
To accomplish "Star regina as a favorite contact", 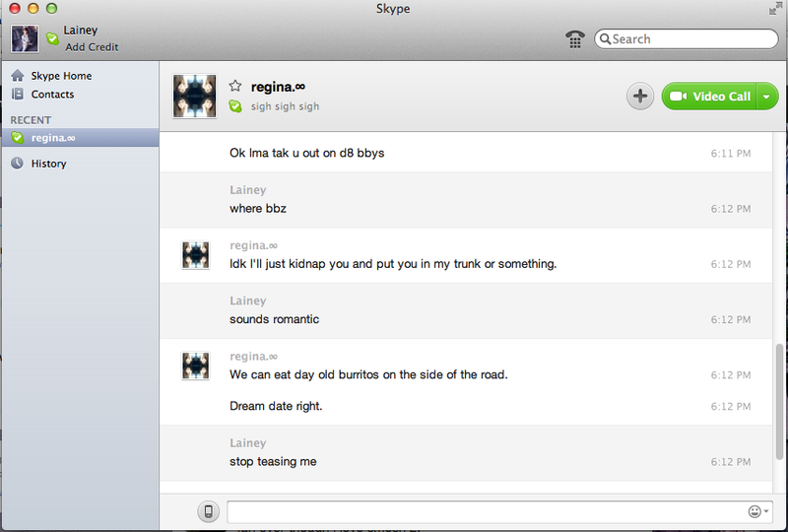I will coord(235,87).
